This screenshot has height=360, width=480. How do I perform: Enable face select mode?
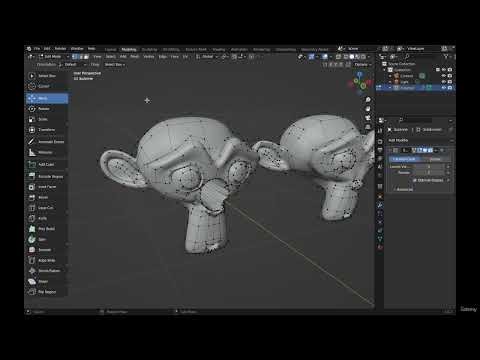(86, 57)
